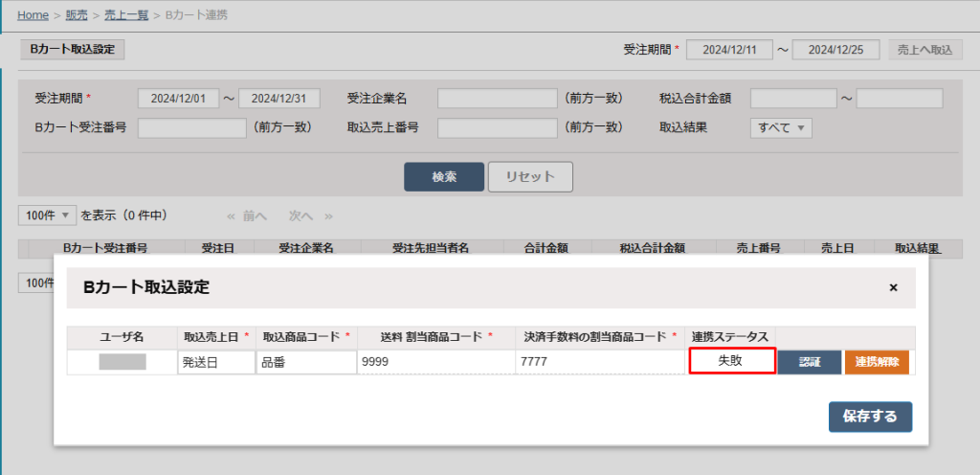Click the Bカート取込設定 button at top
Screen dimensions: 980x475
coord(73,50)
